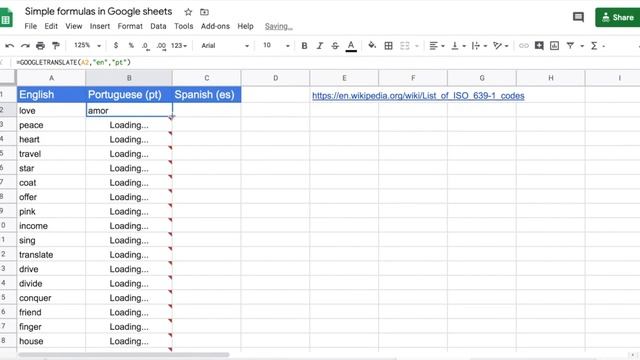This screenshot has width=640, height=360.
Task: Click the Insert link icon
Action: (523, 46)
